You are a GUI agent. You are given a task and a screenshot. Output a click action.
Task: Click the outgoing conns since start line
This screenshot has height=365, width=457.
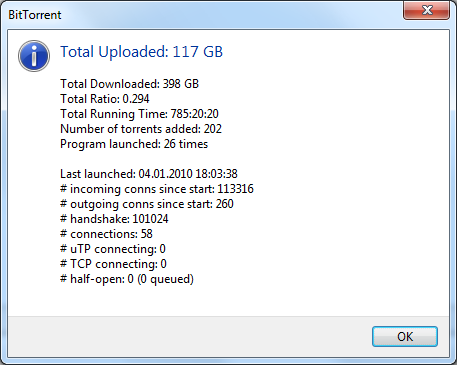(147, 204)
